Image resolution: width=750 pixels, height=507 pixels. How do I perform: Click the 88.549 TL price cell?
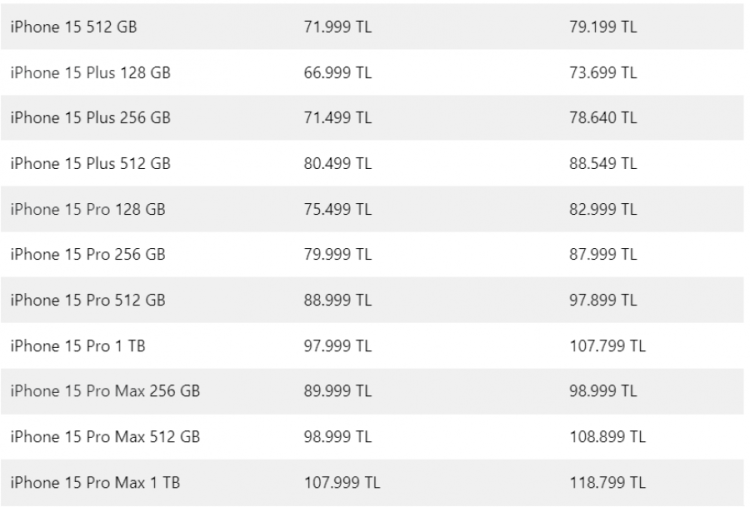pyautogui.click(x=603, y=164)
